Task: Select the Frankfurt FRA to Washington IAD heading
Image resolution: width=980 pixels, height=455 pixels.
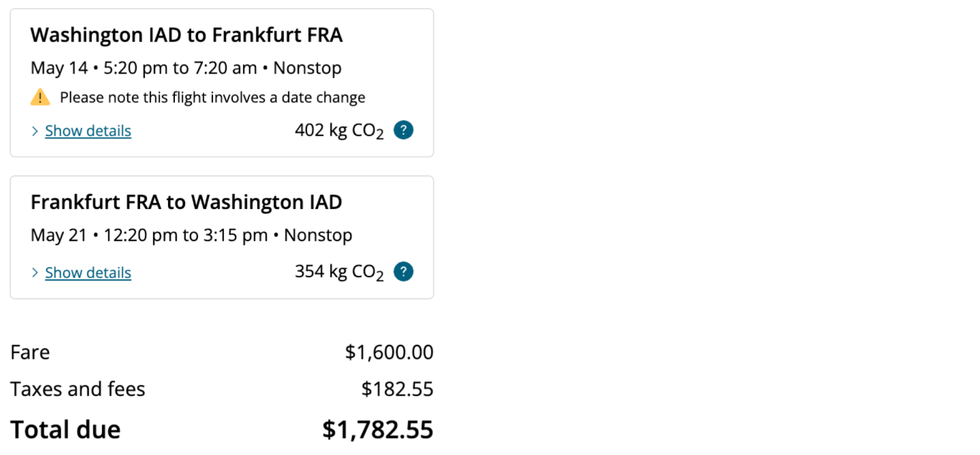Action: (x=186, y=202)
